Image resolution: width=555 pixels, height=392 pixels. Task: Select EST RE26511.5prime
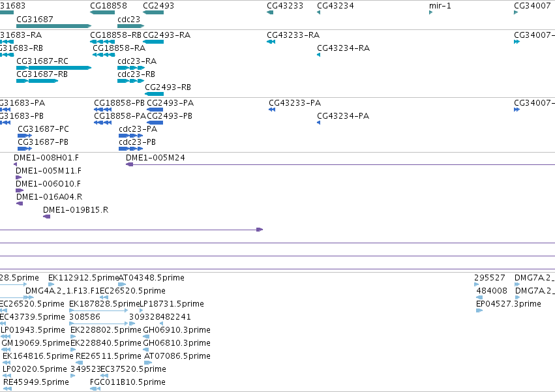tap(108, 357)
